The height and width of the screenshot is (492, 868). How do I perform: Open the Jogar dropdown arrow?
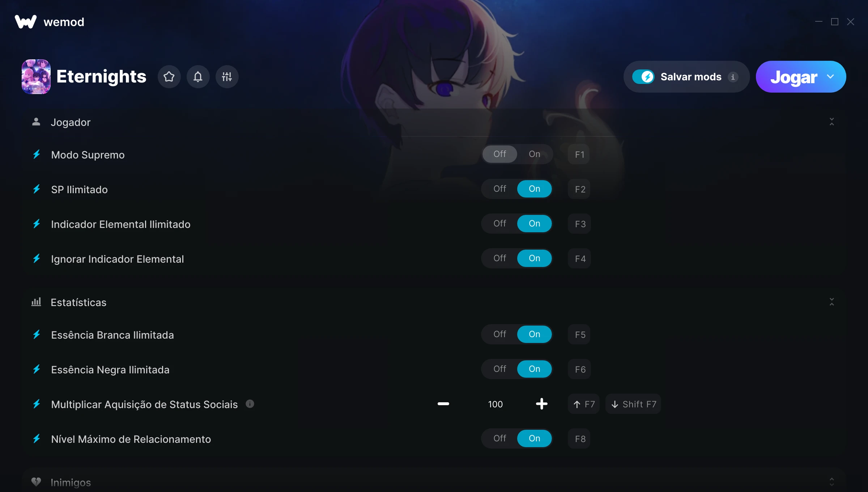830,77
